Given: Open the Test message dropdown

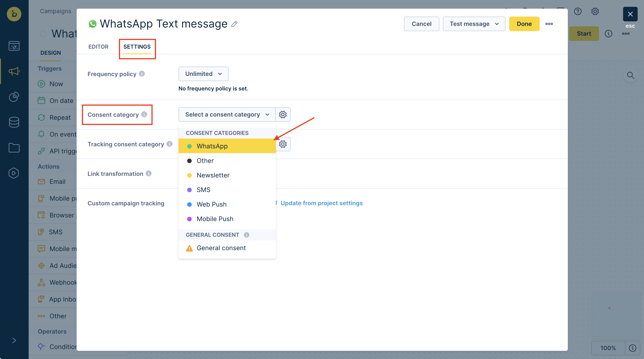Looking at the screenshot, I should [474, 24].
